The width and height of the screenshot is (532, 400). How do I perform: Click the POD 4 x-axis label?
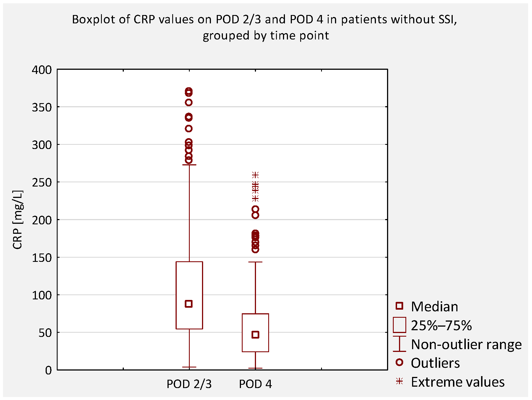click(x=255, y=384)
